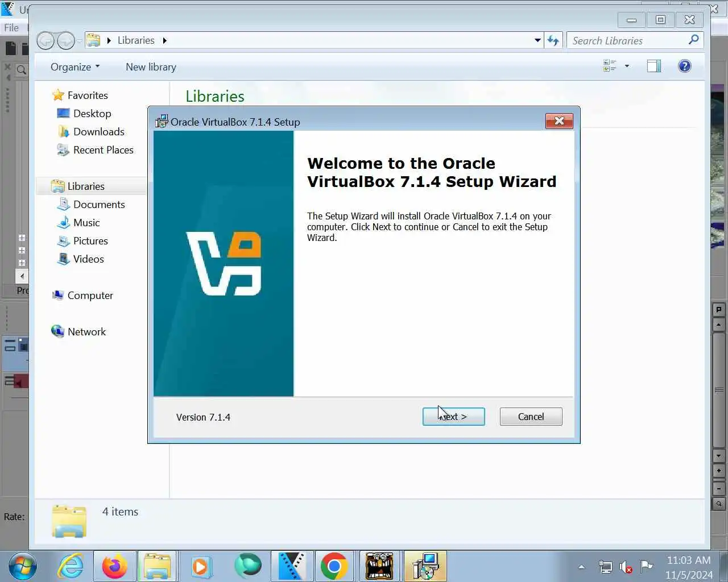Open the Videos library
728x582 pixels.
pyautogui.click(x=89, y=259)
